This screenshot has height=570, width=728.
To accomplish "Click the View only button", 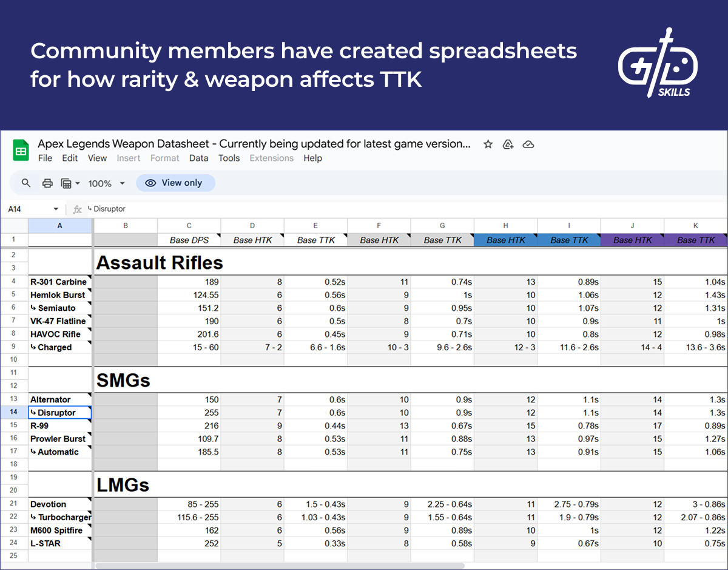I will 175,183.
